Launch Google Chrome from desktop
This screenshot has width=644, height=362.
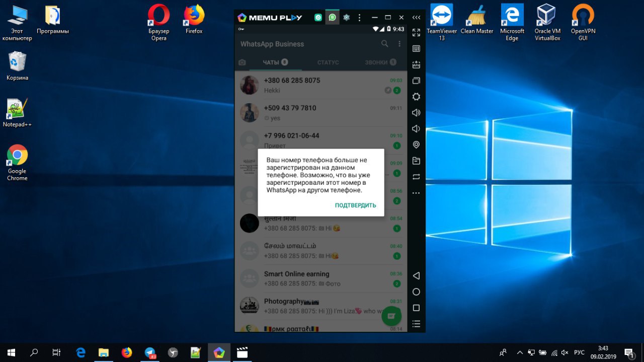click(17, 163)
